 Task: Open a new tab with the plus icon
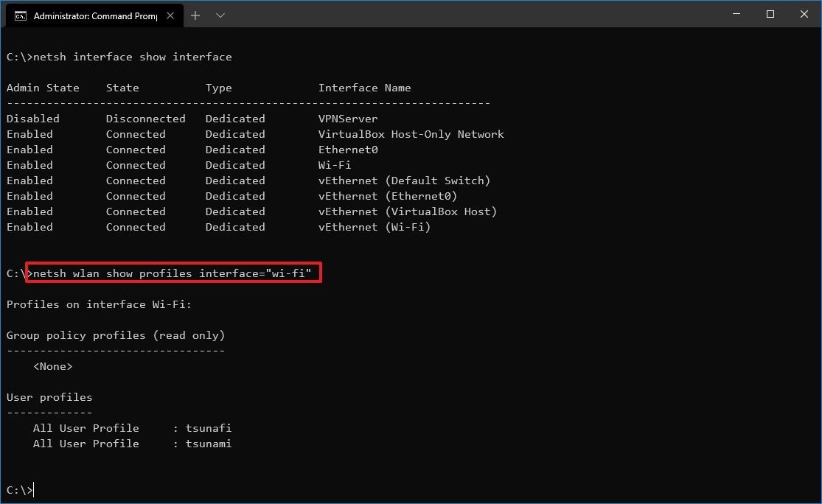tap(195, 15)
